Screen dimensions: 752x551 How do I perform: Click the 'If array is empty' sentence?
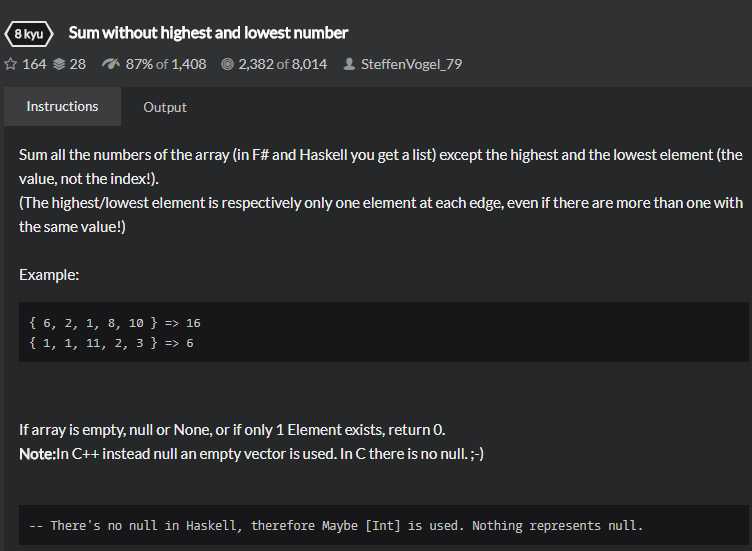point(232,430)
